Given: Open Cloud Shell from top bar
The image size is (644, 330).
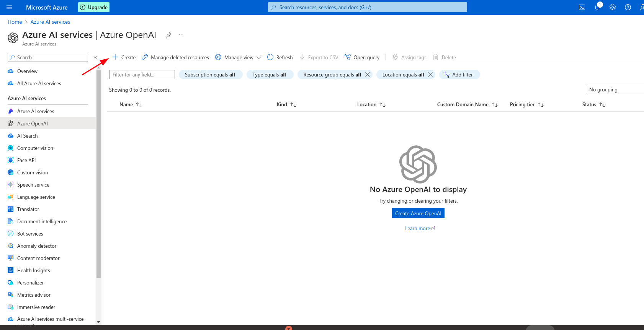Looking at the screenshot, I should click(x=582, y=7).
